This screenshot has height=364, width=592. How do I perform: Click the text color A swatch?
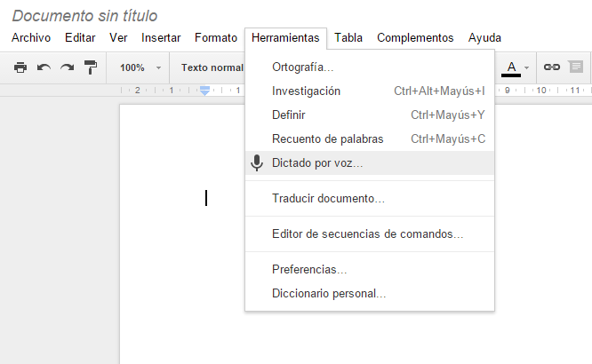tap(511, 67)
